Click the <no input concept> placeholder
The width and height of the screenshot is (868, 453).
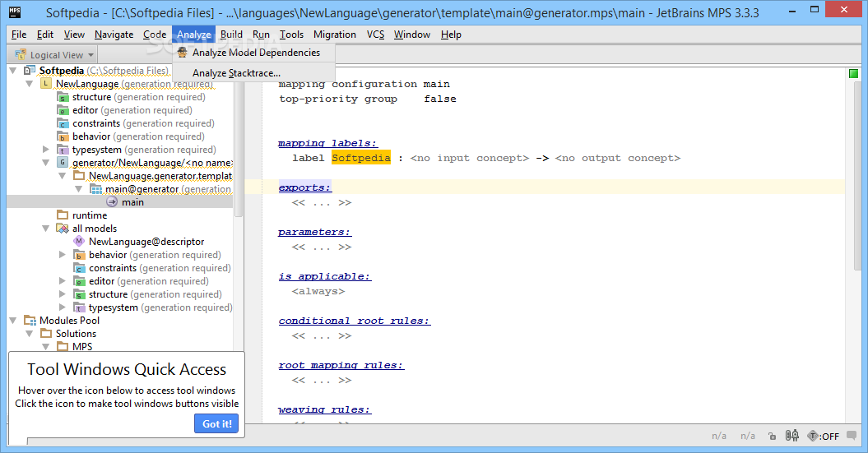coord(470,158)
